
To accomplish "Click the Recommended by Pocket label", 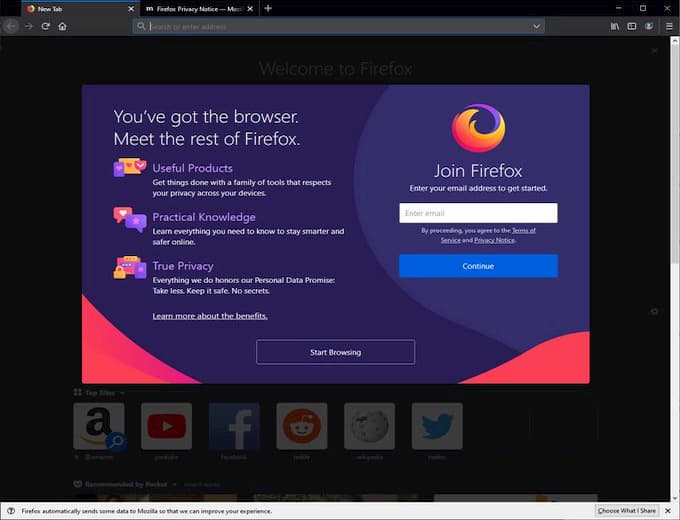I will click(x=126, y=484).
